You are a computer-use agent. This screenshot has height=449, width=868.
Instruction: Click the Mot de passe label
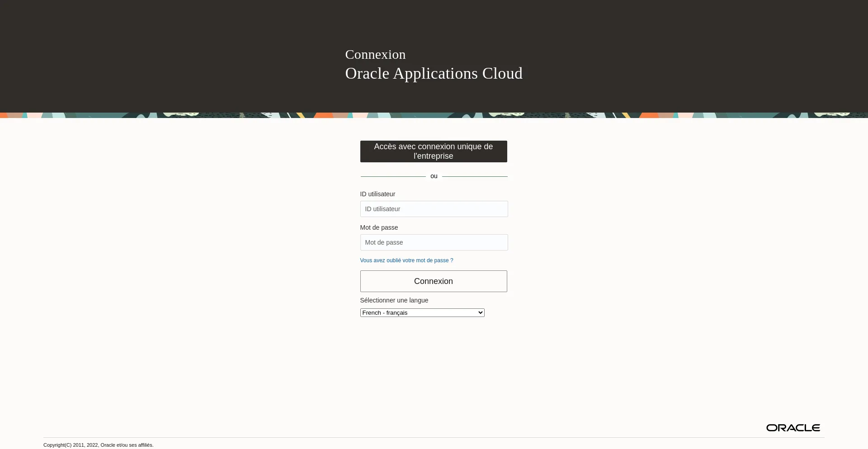(379, 227)
